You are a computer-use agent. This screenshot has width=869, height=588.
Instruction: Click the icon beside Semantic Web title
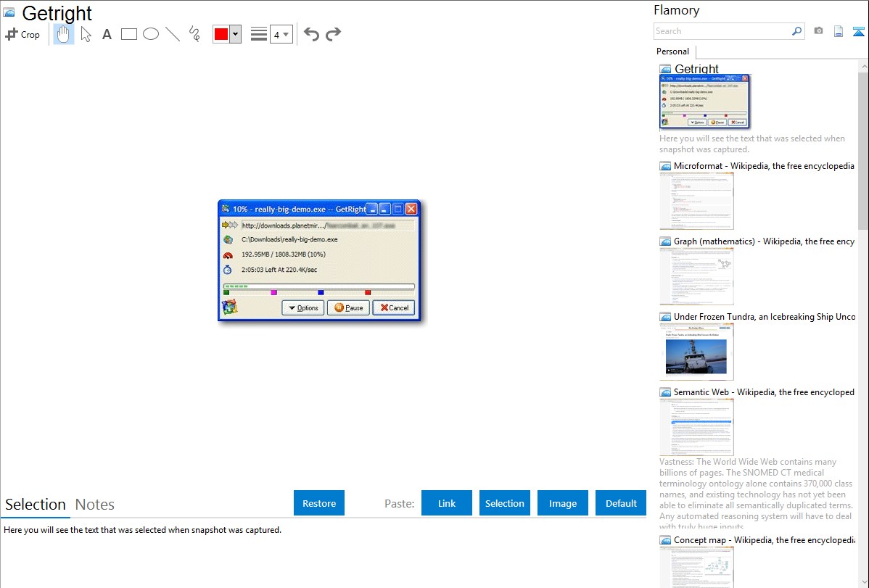[x=665, y=392]
